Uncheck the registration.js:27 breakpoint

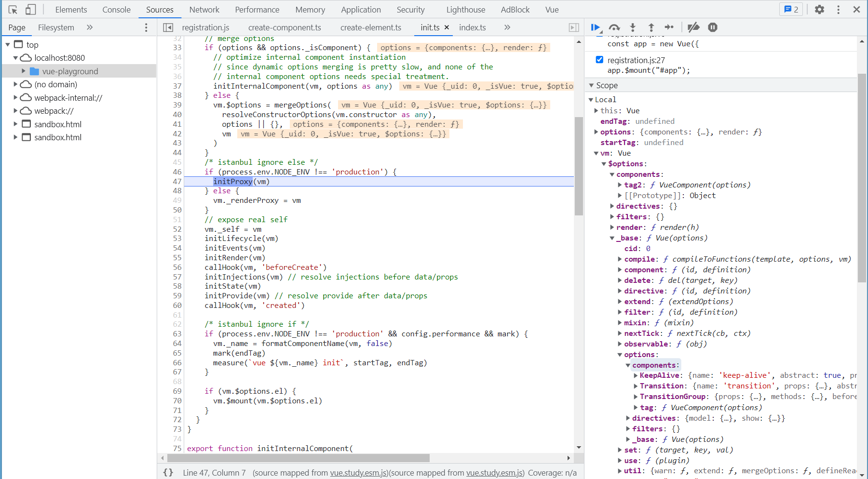point(599,60)
